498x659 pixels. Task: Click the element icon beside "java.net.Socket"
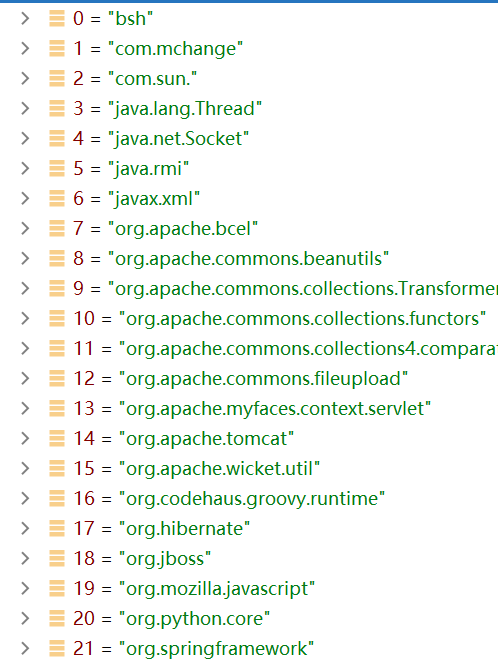[57, 138]
